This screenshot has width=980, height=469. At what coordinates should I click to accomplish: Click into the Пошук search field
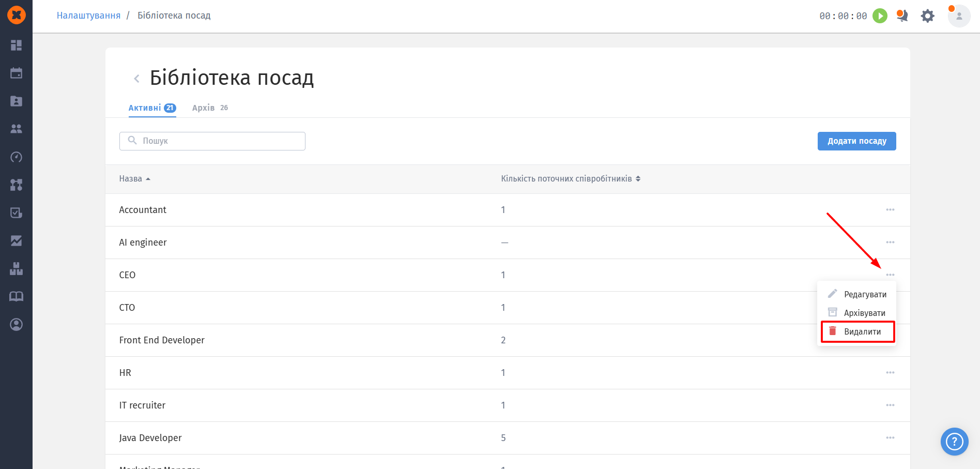[x=212, y=141]
